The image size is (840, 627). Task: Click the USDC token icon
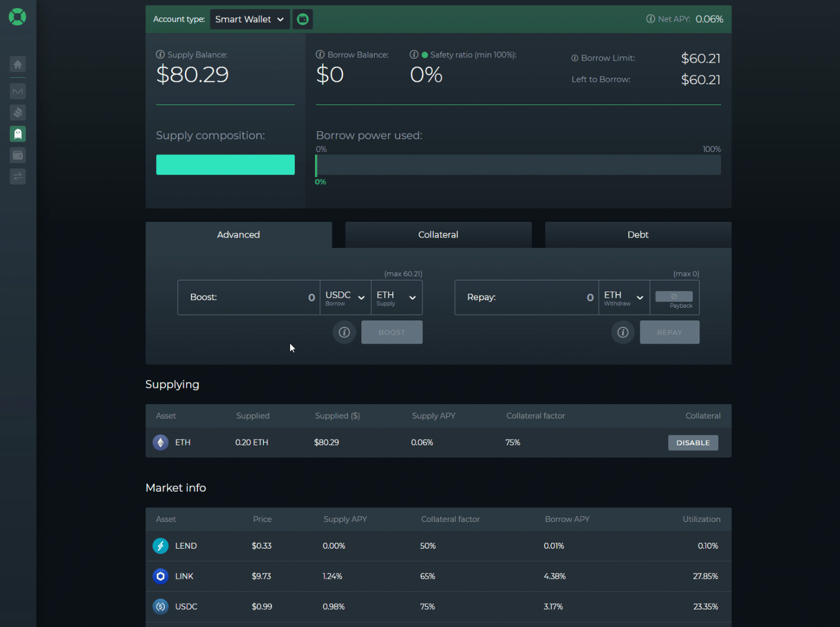click(161, 607)
